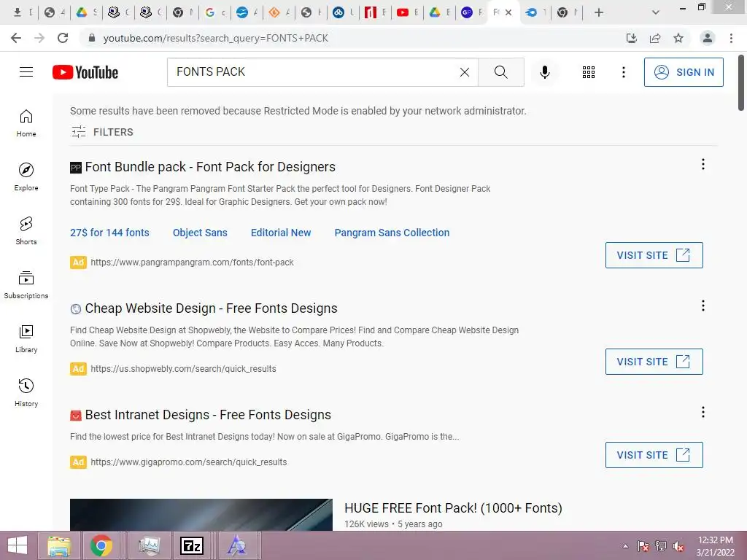Clear the FONTS PACK search text
This screenshot has height=560, width=747.
pos(465,72)
